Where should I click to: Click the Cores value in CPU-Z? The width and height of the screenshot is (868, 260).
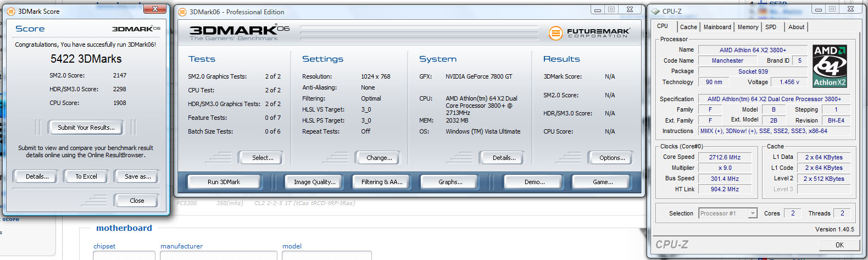click(792, 213)
